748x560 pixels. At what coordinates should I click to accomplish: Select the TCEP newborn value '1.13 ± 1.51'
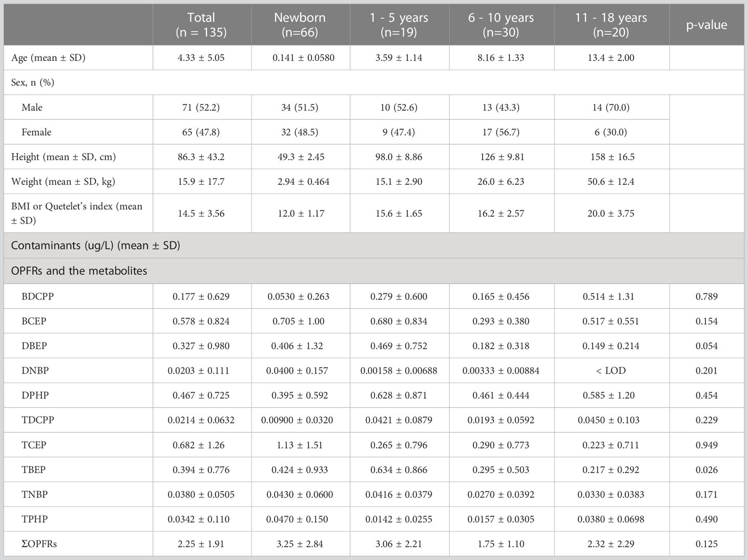300,445
